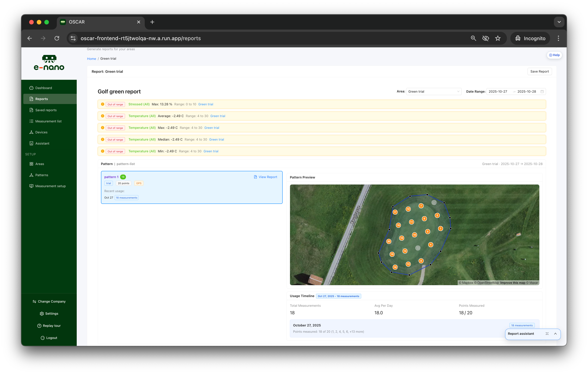Open Measurement setup from the sidebar

click(50, 186)
